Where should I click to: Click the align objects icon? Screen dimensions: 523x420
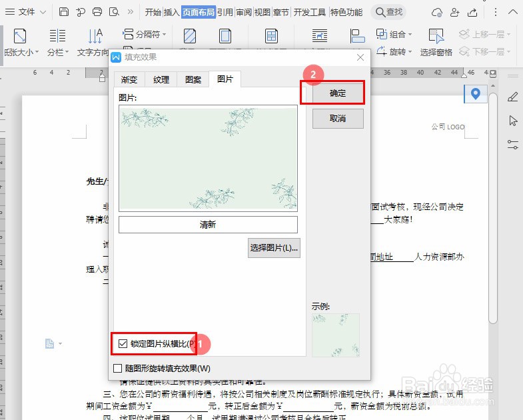pos(357,36)
